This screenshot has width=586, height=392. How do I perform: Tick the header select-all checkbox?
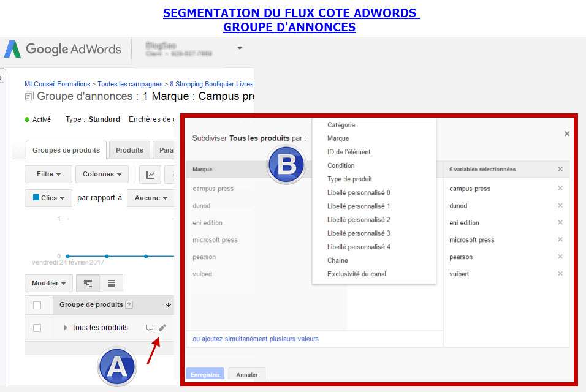point(37,306)
